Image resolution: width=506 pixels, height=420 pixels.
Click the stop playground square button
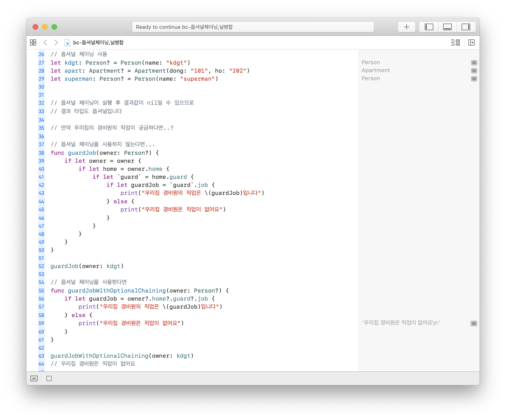click(x=49, y=378)
